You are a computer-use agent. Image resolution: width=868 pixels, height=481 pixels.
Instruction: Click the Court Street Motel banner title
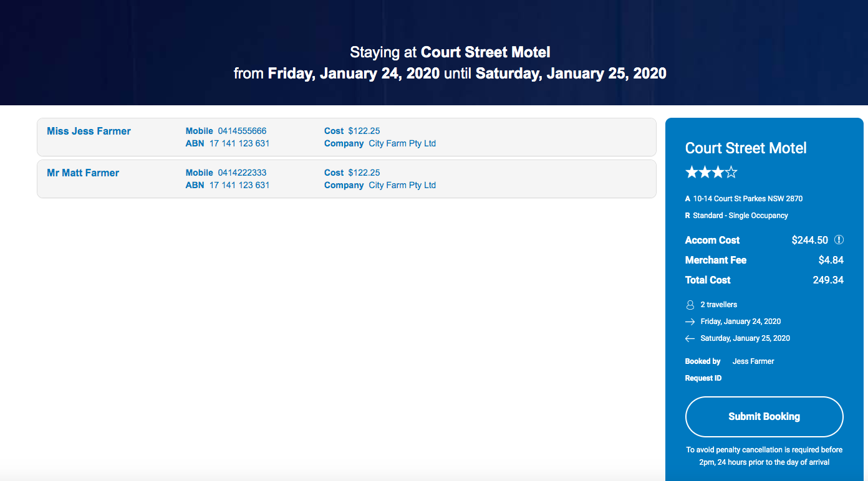[485, 52]
